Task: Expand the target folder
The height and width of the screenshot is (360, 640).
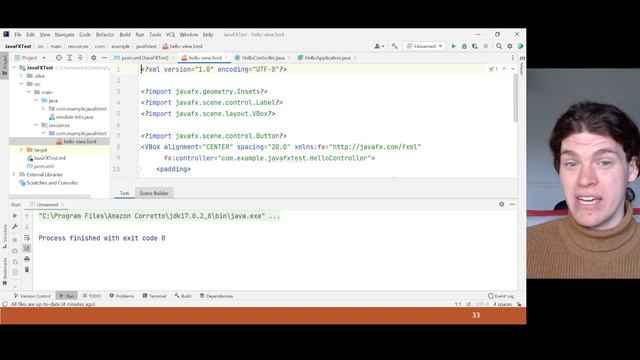Action: 21,150
